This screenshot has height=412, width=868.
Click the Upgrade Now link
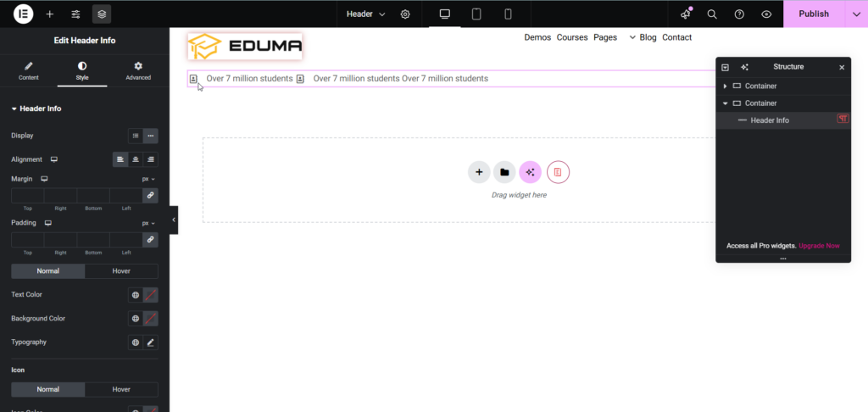[x=819, y=245]
